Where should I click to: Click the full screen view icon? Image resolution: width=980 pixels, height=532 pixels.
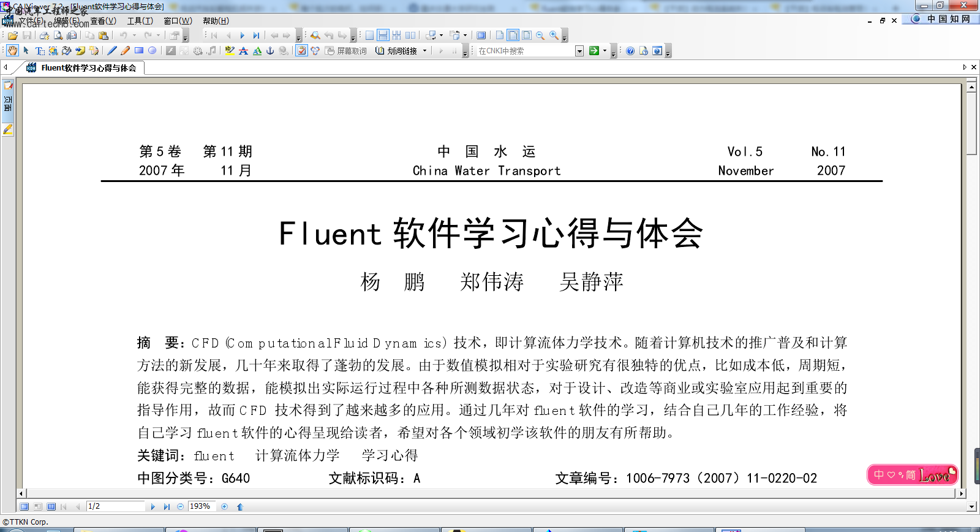click(x=481, y=36)
